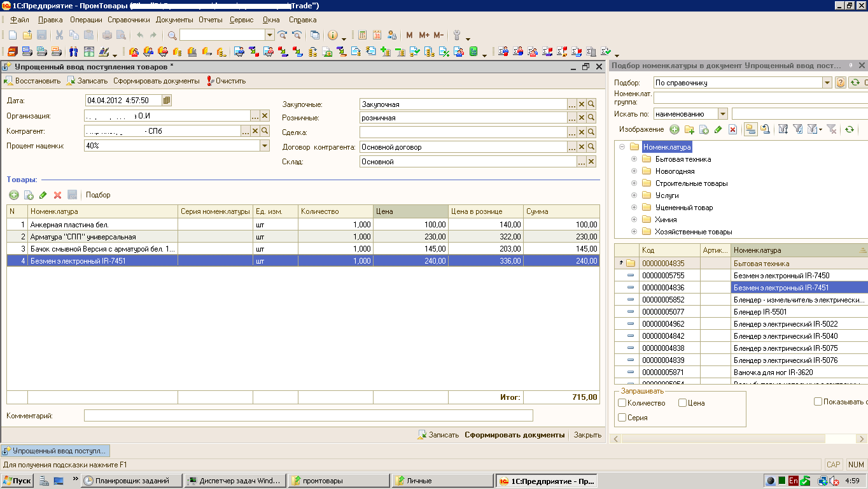
Task: Switch to Планировщик заданий taskbar item
Action: 131,481
